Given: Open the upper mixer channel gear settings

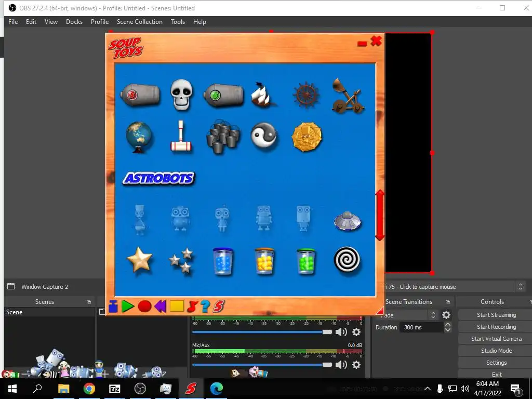Looking at the screenshot, I should (x=356, y=332).
